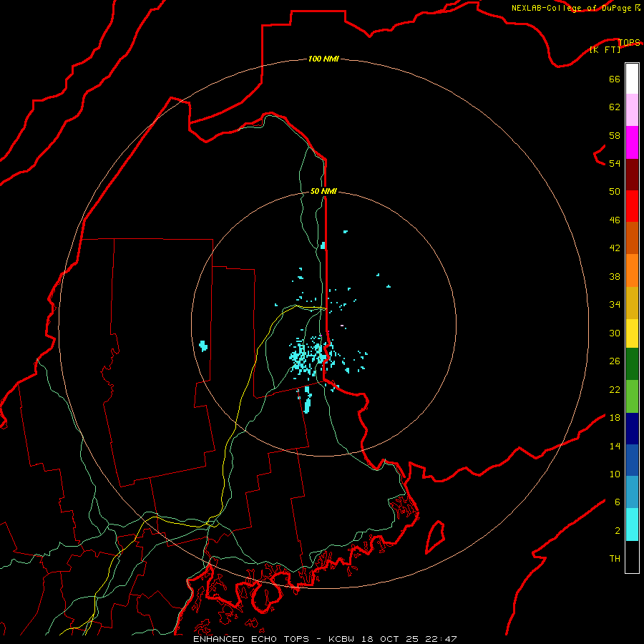Screen dimensions: 644x644
Task: Click legend value 26
Action: tap(615, 361)
